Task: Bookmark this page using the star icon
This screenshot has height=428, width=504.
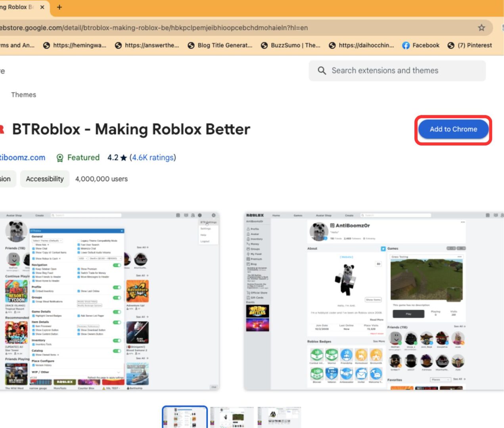Action: (x=481, y=28)
